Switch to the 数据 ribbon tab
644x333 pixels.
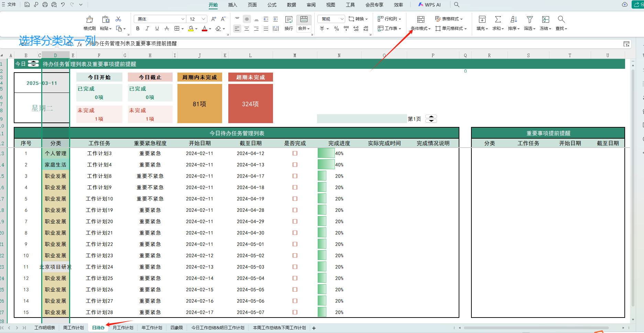click(x=292, y=5)
